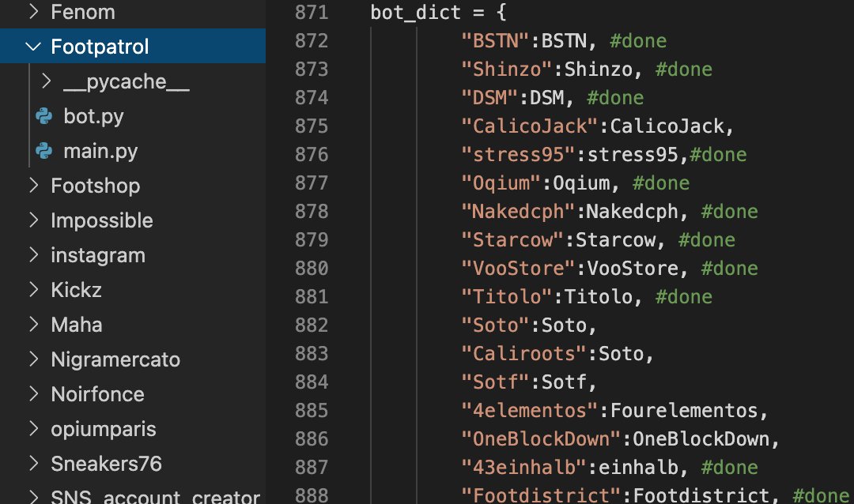The width and height of the screenshot is (854, 504).
Task: Click the "Soto" string key
Action: [495, 325]
